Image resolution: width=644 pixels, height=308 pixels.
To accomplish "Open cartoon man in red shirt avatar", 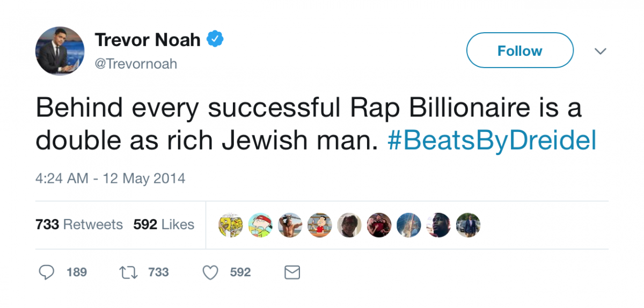I will 320,225.
